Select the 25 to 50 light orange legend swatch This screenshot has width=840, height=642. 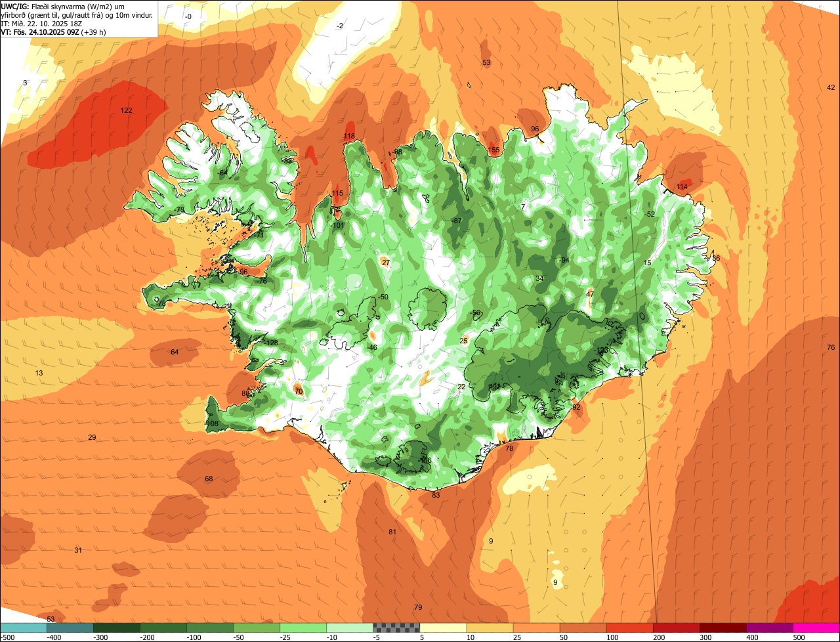click(x=536, y=627)
